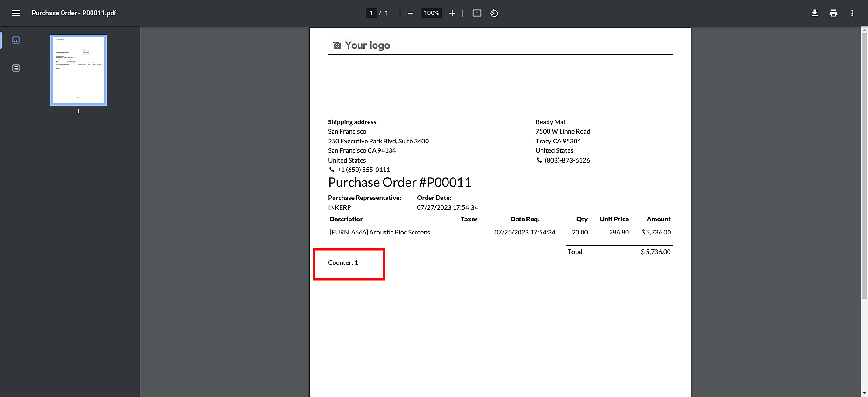This screenshot has height=397, width=868.
Task: Click the Total amount $5,736.00
Action: [x=656, y=252]
